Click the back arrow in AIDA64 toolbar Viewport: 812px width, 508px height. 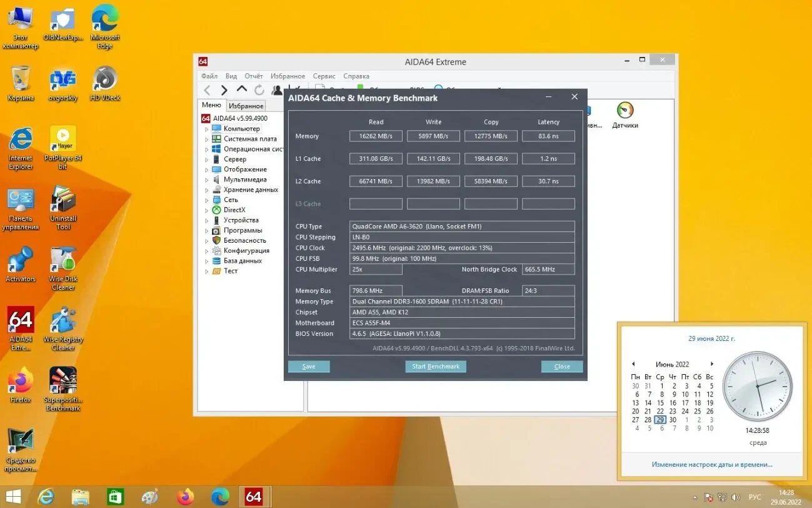(x=208, y=91)
